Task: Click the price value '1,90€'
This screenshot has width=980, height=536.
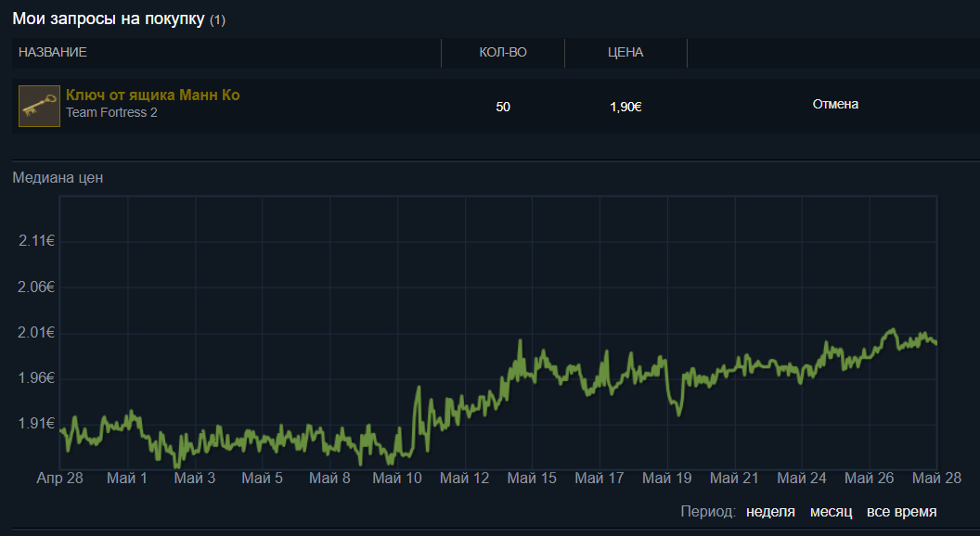Action: pyautogui.click(x=625, y=107)
